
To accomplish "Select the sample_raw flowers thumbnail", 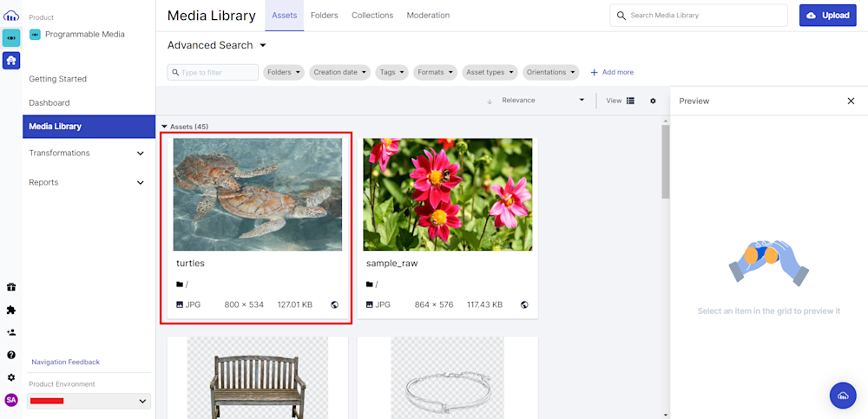I will click(448, 194).
